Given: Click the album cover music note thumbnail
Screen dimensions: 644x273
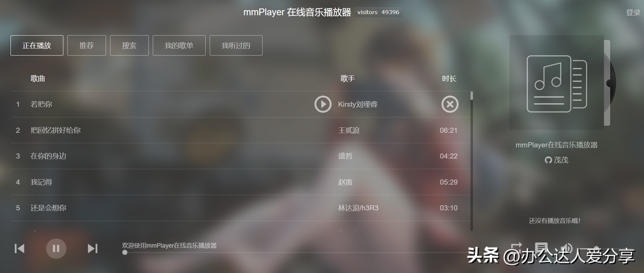Looking at the screenshot, I should coord(557,82).
